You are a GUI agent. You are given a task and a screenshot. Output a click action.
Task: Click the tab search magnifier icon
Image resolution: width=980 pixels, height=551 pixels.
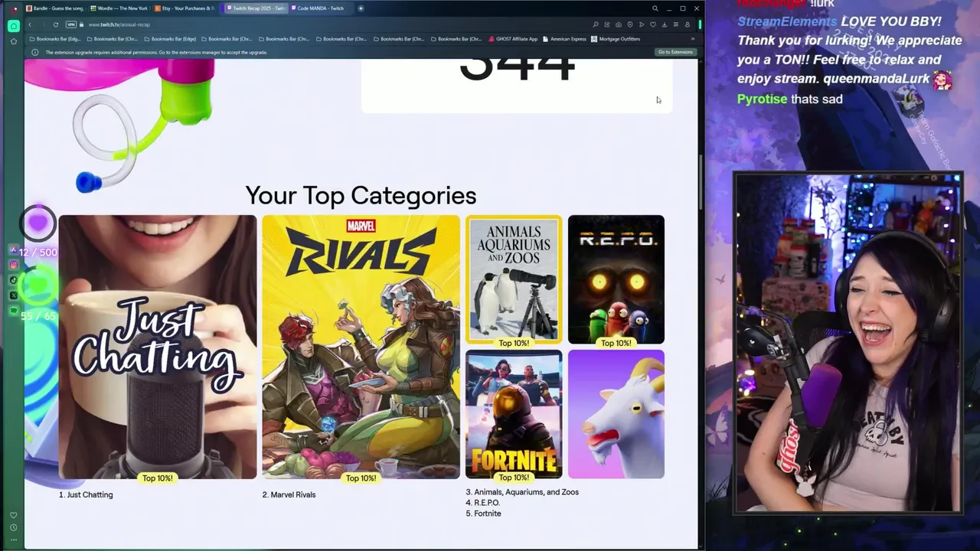(x=655, y=8)
